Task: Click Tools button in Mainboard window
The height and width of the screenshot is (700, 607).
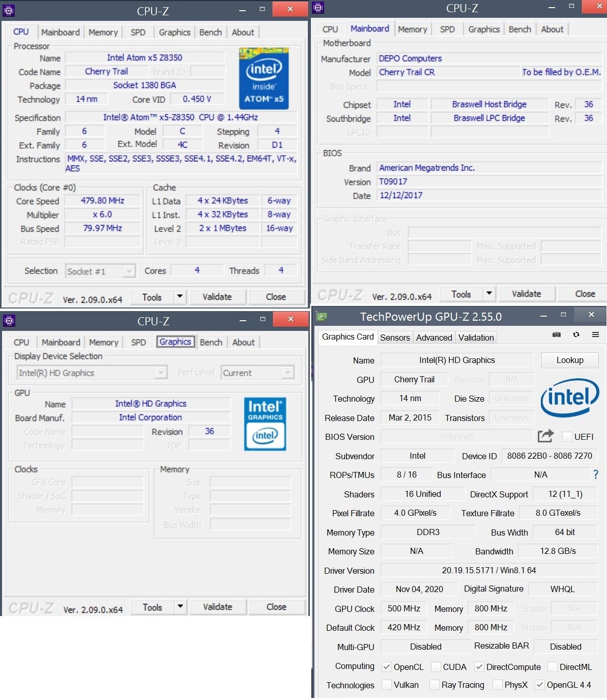Action: point(461,294)
